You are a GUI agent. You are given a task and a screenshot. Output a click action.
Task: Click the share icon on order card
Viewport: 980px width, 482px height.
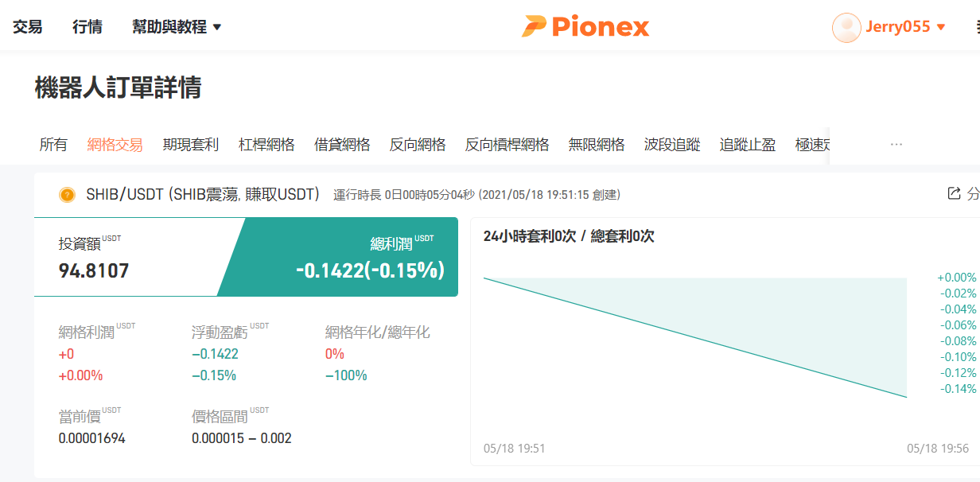[x=954, y=193]
